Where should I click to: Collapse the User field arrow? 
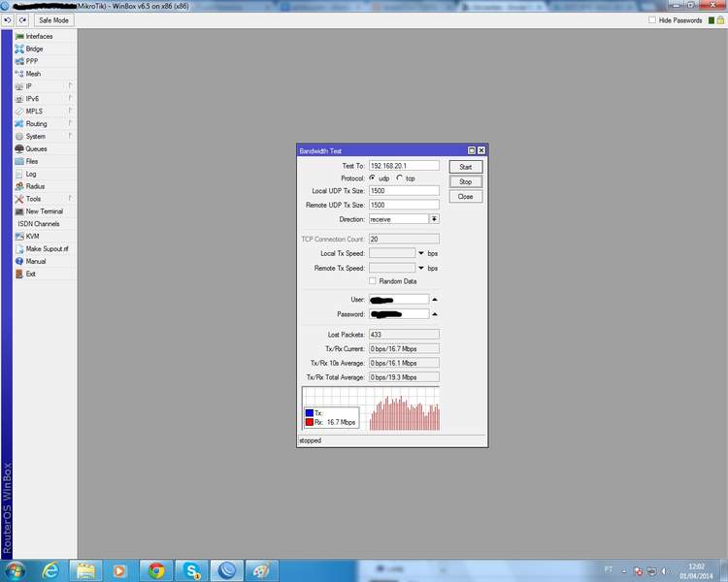[x=435, y=300]
